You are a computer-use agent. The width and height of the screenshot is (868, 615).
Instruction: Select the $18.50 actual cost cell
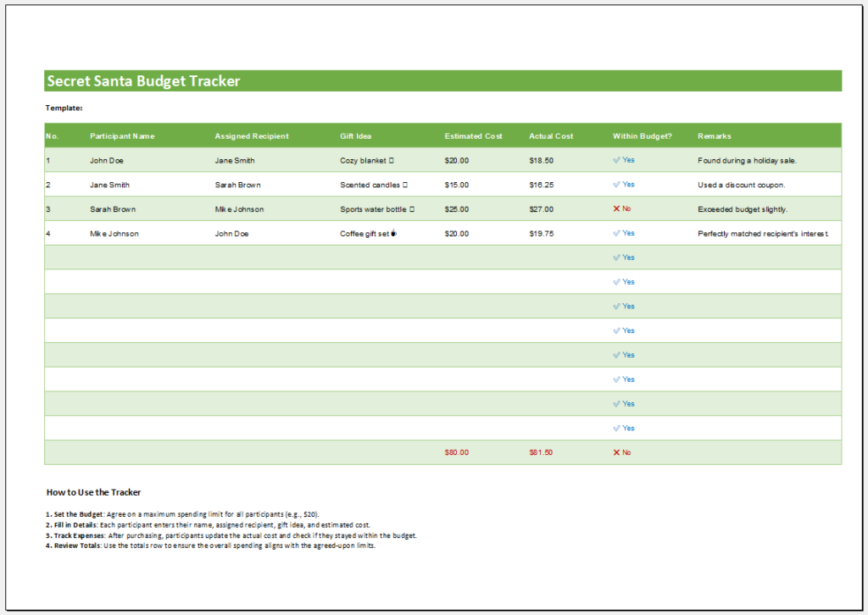[x=542, y=160]
